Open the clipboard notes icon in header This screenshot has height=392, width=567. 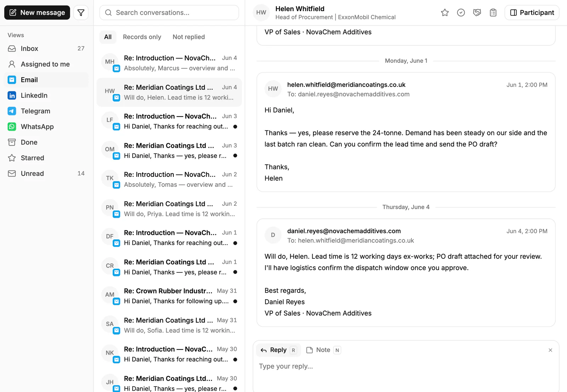493,13
